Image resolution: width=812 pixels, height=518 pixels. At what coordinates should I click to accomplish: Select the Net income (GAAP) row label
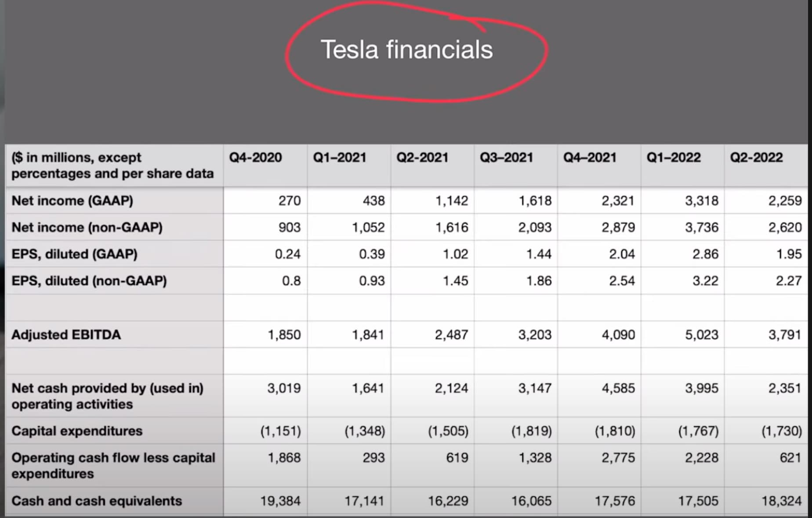tap(72, 201)
